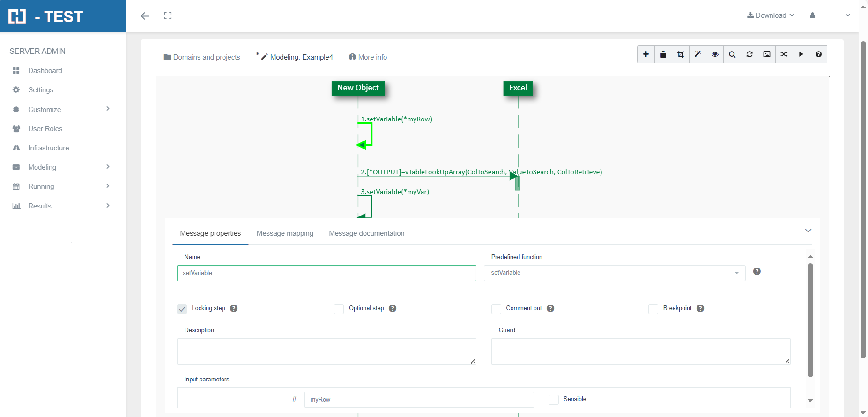Switch to the Message mapping tab
Image resolution: width=868 pixels, height=417 pixels.
tap(285, 233)
